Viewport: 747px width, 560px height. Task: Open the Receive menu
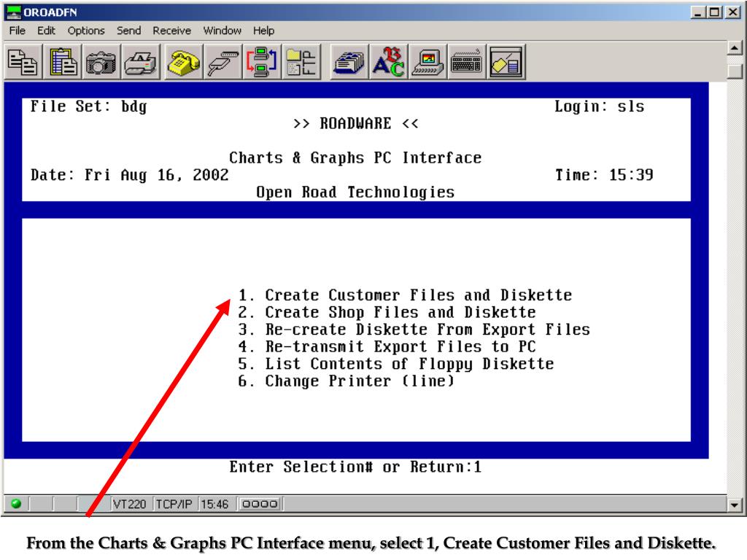click(171, 31)
